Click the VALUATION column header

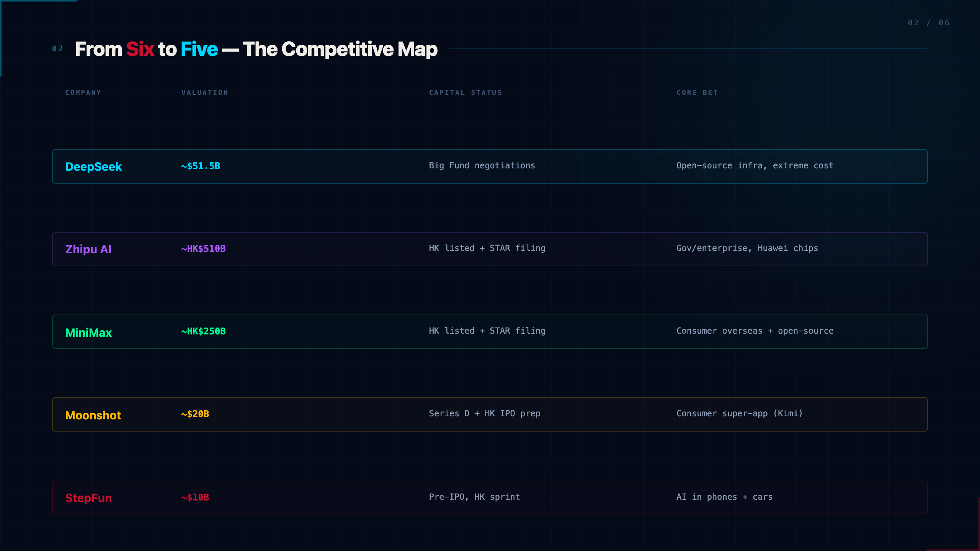(205, 93)
